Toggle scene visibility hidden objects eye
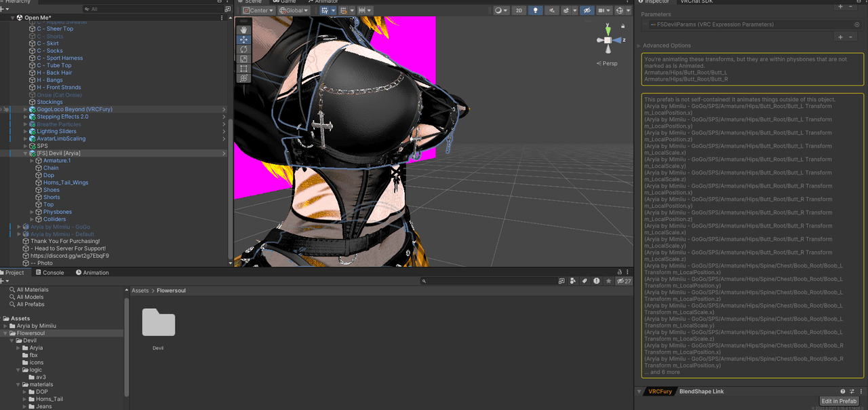This screenshot has width=868, height=410. coord(587,11)
